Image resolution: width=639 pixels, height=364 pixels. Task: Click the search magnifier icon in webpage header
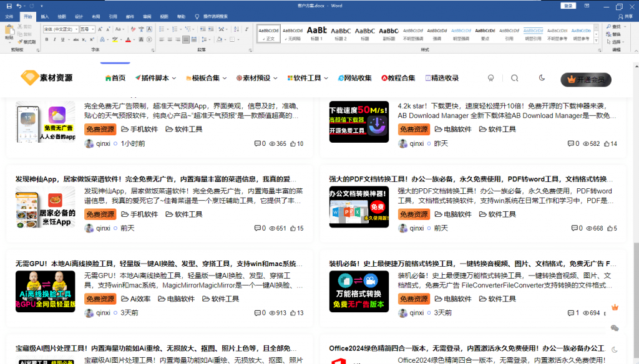[514, 78]
